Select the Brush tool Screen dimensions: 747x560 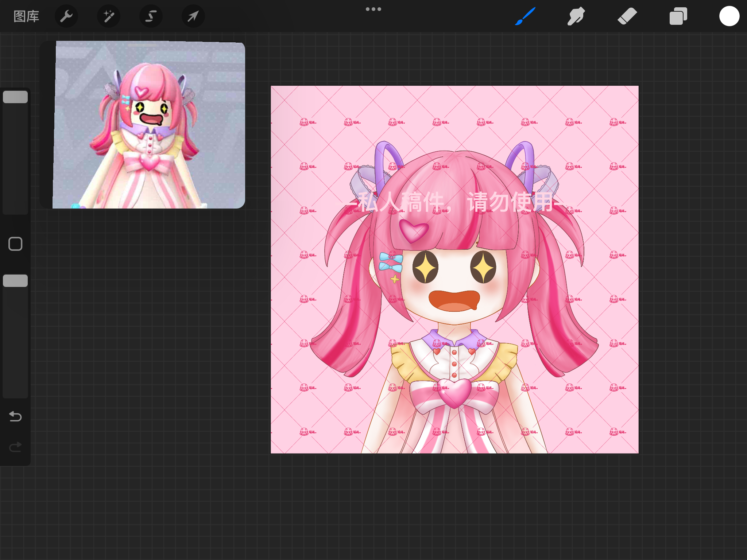(x=525, y=16)
